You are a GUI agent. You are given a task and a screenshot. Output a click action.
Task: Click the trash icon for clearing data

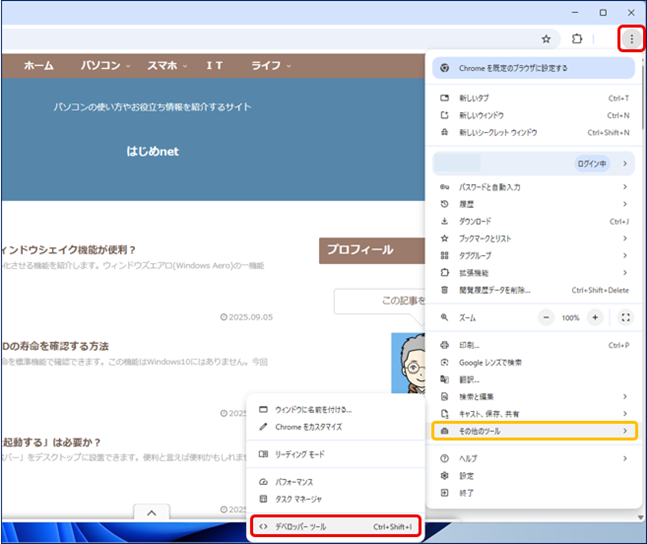pyautogui.click(x=444, y=290)
